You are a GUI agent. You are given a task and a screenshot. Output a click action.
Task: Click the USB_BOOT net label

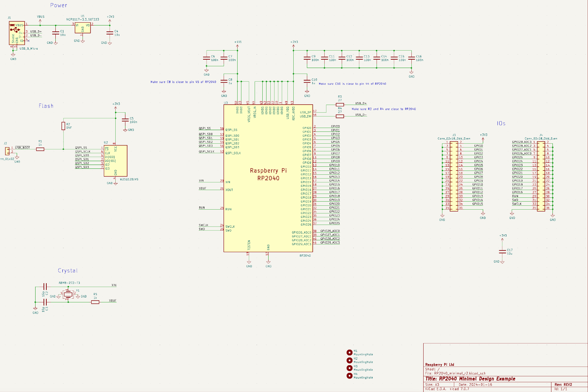(x=23, y=148)
